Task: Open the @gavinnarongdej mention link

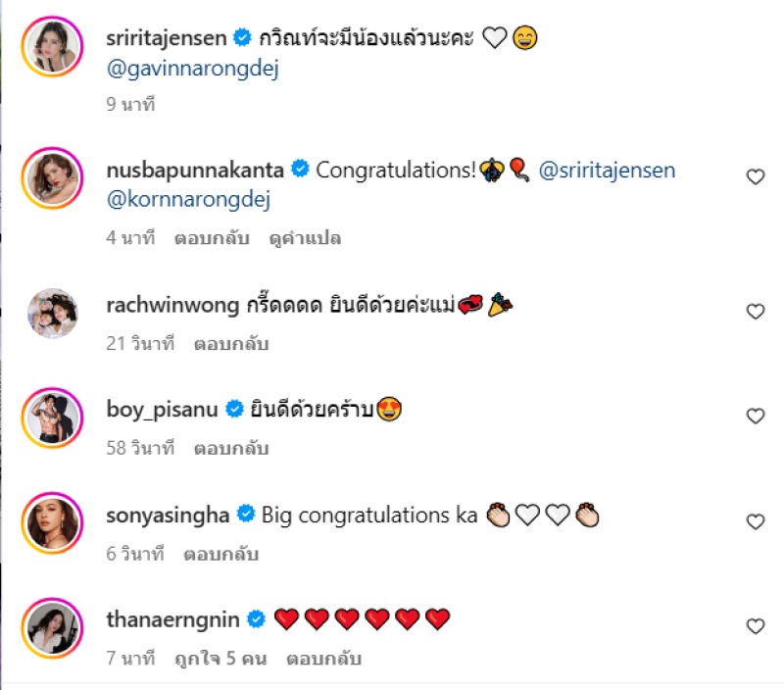Action: [192, 69]
